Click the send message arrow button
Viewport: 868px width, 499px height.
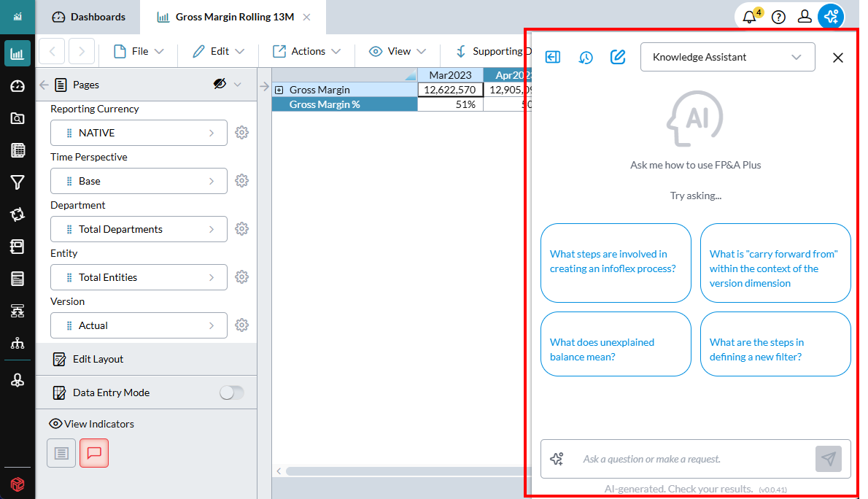(828, 459)
